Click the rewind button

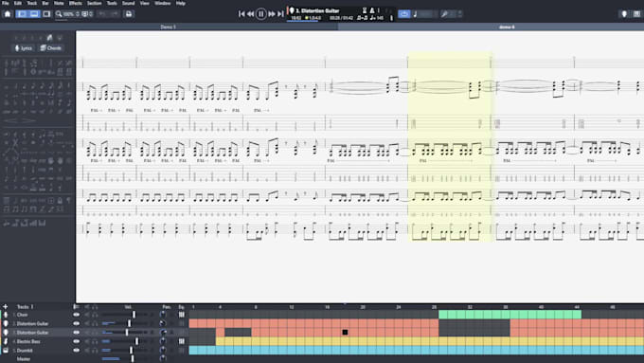click(x=250, y=14)
